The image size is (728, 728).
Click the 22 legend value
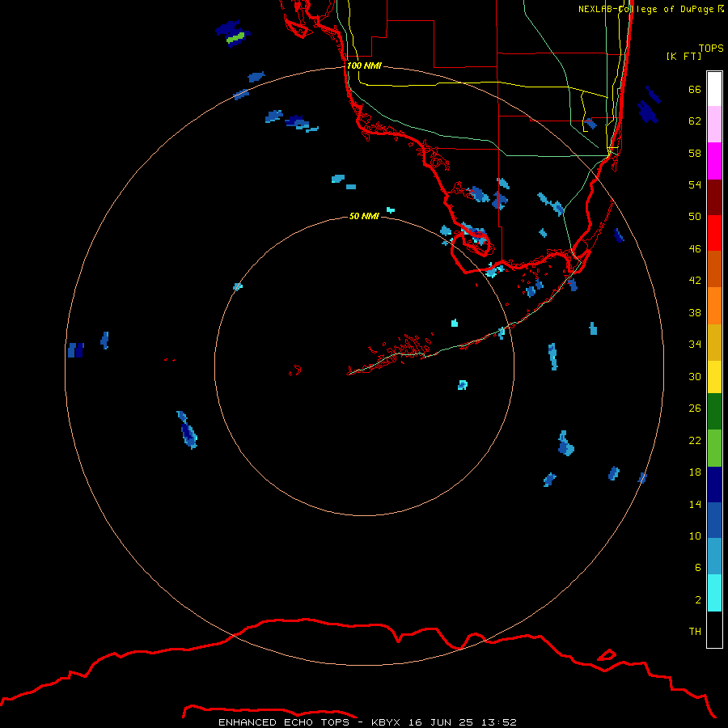tap(695, 441)
